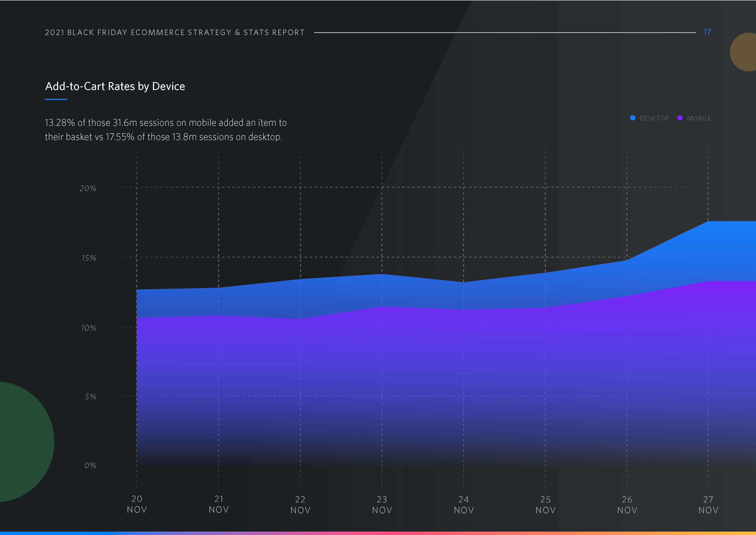756x535 pixels.
Task: Click the 23 NOV axis label
Action: 382,505
